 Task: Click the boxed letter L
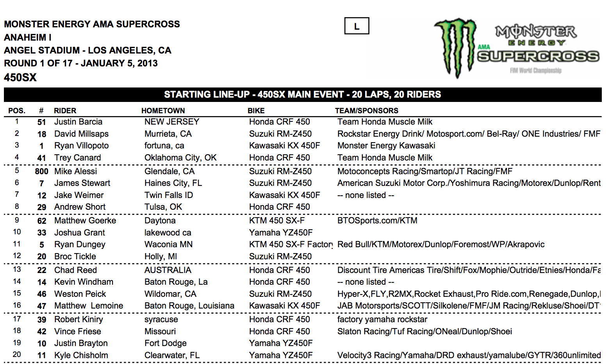[x=357, y=26]
